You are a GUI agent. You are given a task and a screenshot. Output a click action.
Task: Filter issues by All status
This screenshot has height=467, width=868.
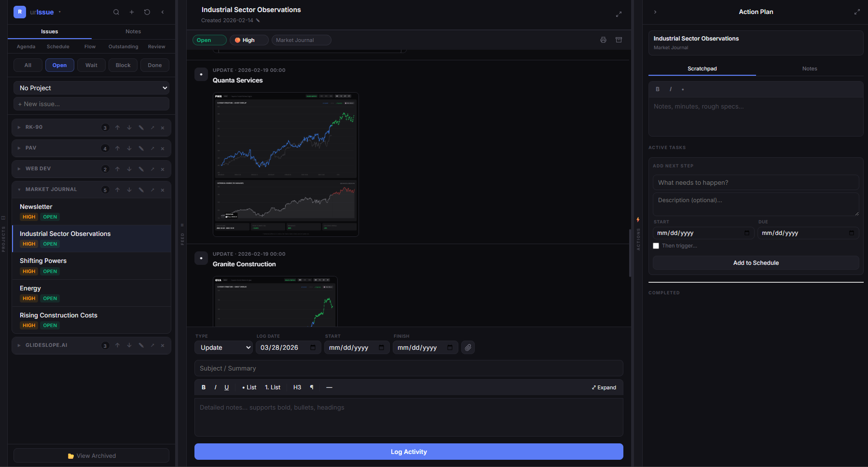[28, 65]
